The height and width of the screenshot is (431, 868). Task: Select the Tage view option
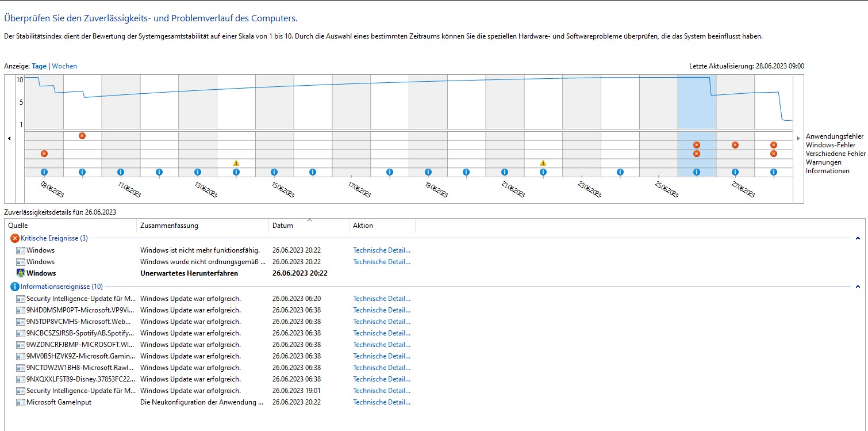(39, 66)
